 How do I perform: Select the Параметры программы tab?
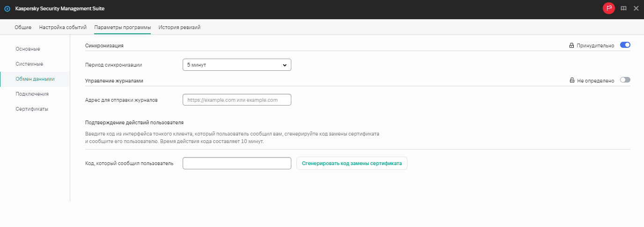(x=122, y=27)
